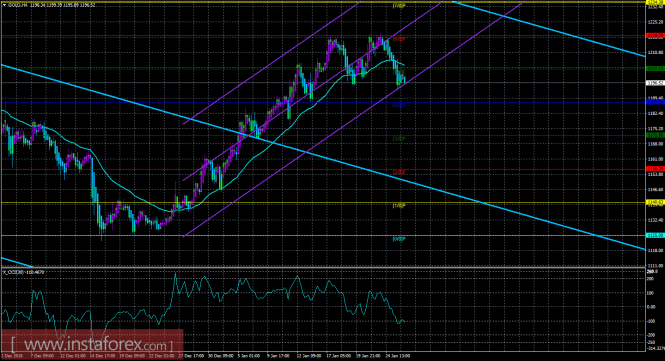This screenshot has width=665, height=361.
Task: Click the lower red support price tag
Action: click(654, 169)
